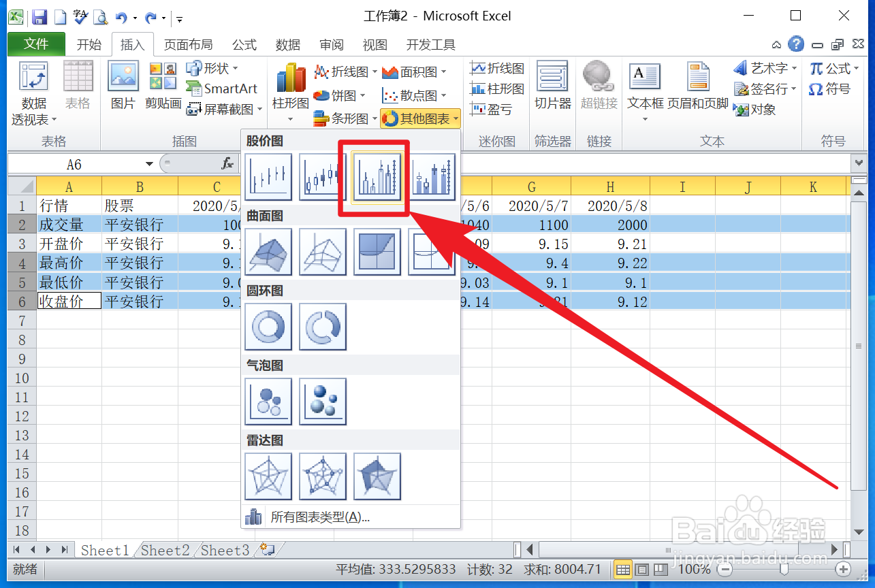Image resolution: width=875 pixels, height=588 pixels.
Task: Switch to Sheet3 worksheet
Action: (225, 551)
